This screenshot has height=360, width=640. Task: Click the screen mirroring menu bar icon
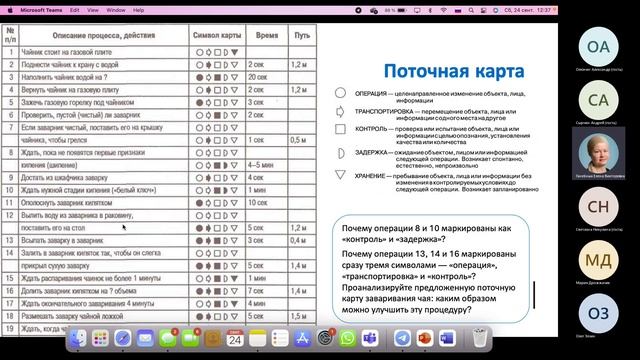click(x=417, y=10)
